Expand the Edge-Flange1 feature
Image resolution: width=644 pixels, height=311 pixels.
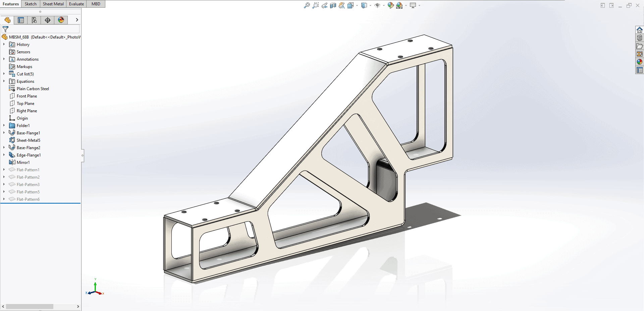point(4,155)
